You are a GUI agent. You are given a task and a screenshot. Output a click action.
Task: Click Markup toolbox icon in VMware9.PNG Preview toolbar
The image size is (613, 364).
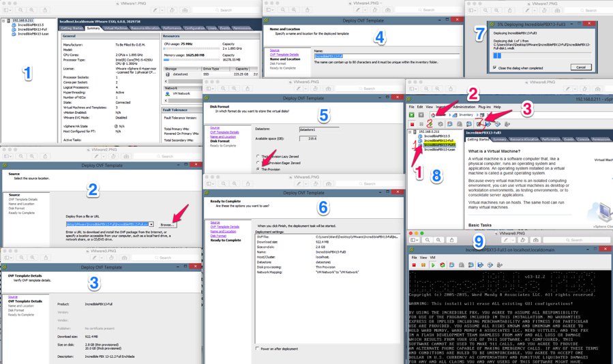535,240
